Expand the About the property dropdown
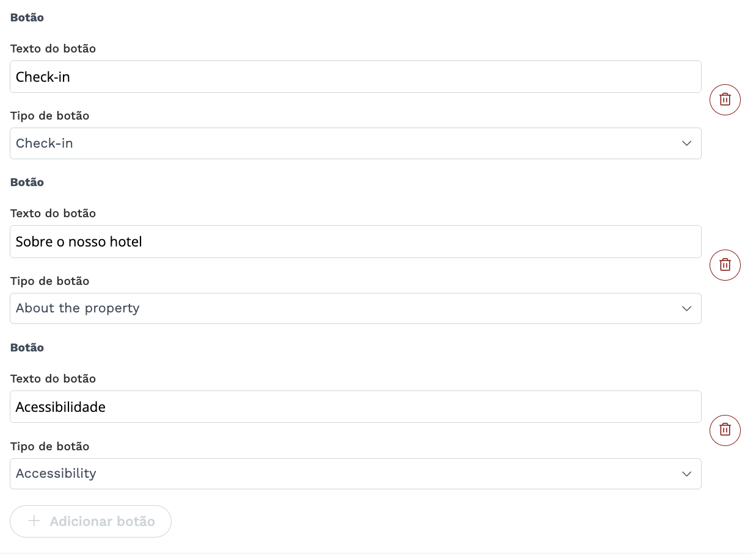 click(x=355, y=308)
